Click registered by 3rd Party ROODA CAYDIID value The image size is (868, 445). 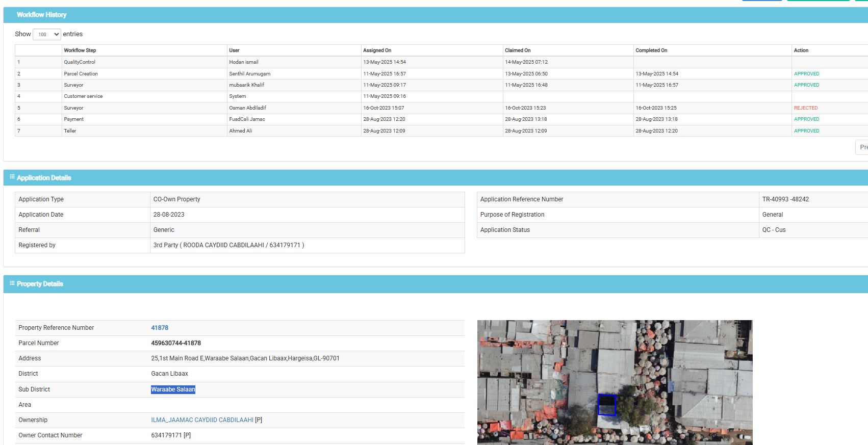pos(228,245)
